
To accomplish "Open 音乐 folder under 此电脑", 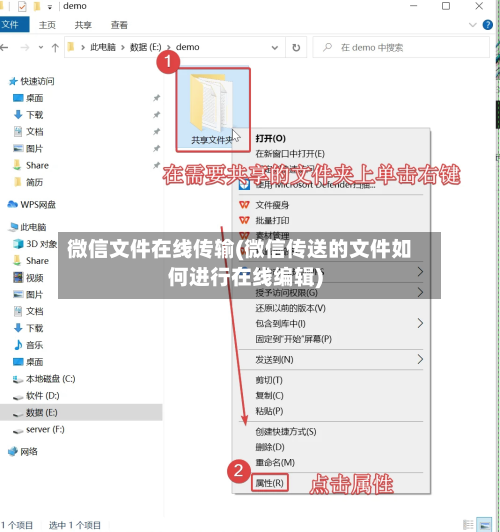I will click(x=34, y=345).
